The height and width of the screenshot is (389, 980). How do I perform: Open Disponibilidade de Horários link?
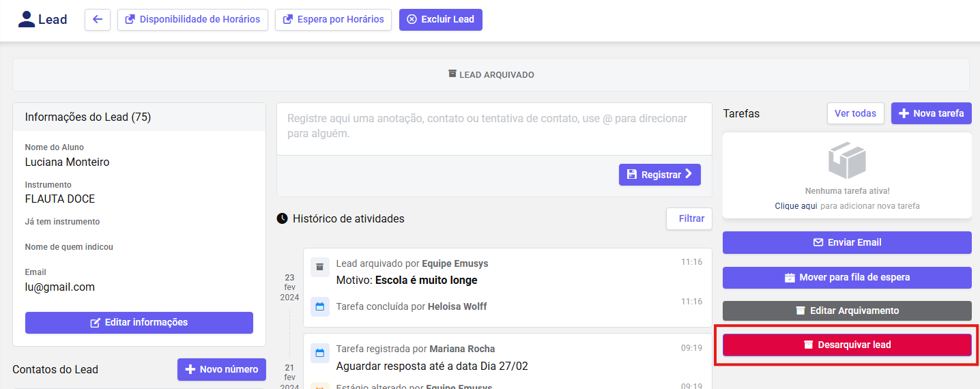tap(192, 20)
